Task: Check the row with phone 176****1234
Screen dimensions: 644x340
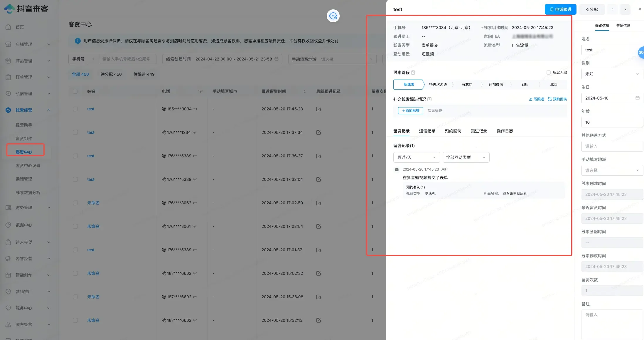Action: (75, 132)
